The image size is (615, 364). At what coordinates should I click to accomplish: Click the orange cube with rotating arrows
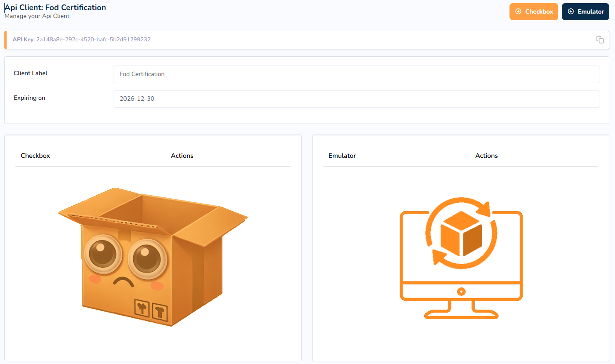[461, 233]
